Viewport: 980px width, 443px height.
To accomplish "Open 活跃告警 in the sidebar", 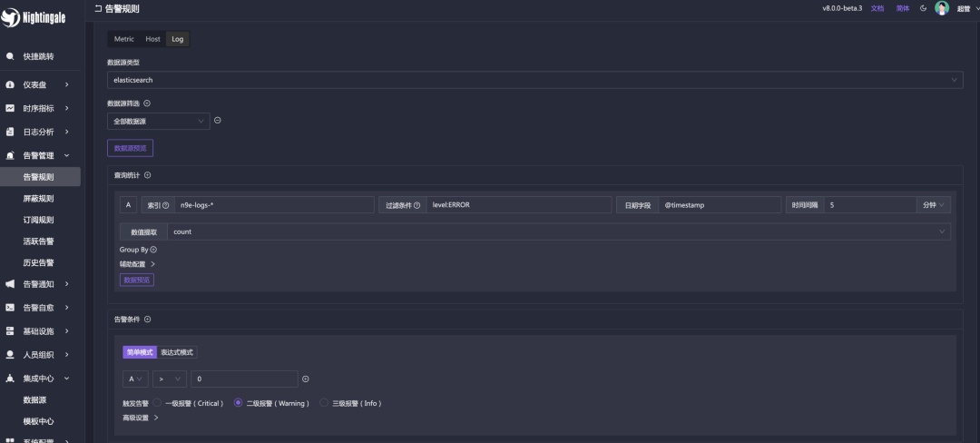I will 40,241.
